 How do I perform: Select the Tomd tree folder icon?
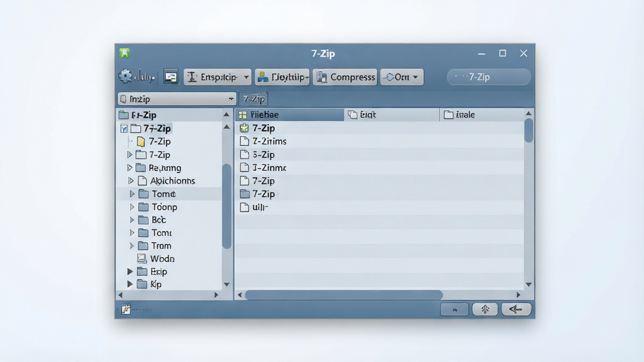click(x=143, y=194)
